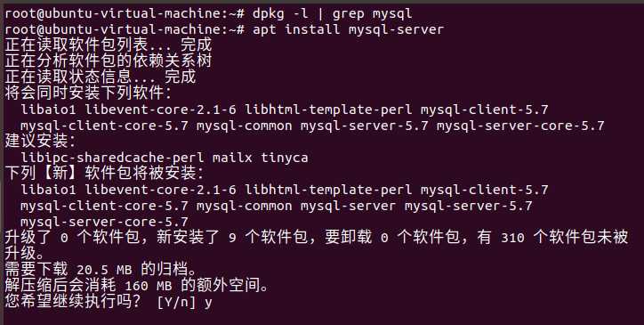Click the heading '建议安装:'
644x325 pixels.
(x=40, y=141)
